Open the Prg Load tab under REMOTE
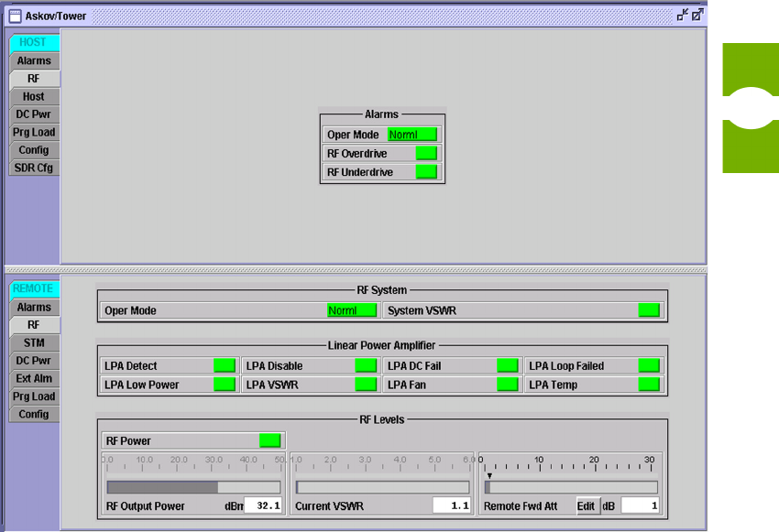The image size is (779, 532). (x=34, y=396)
